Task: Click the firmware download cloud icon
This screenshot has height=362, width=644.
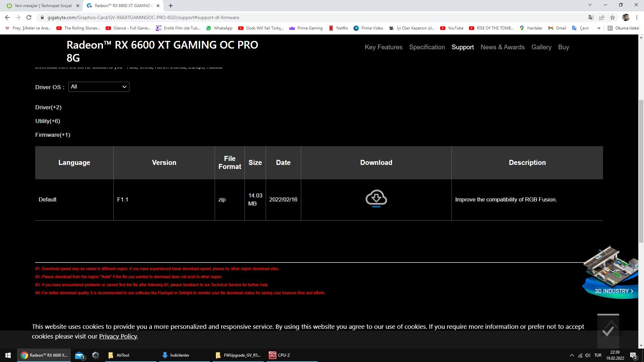Action: point(376,198)
